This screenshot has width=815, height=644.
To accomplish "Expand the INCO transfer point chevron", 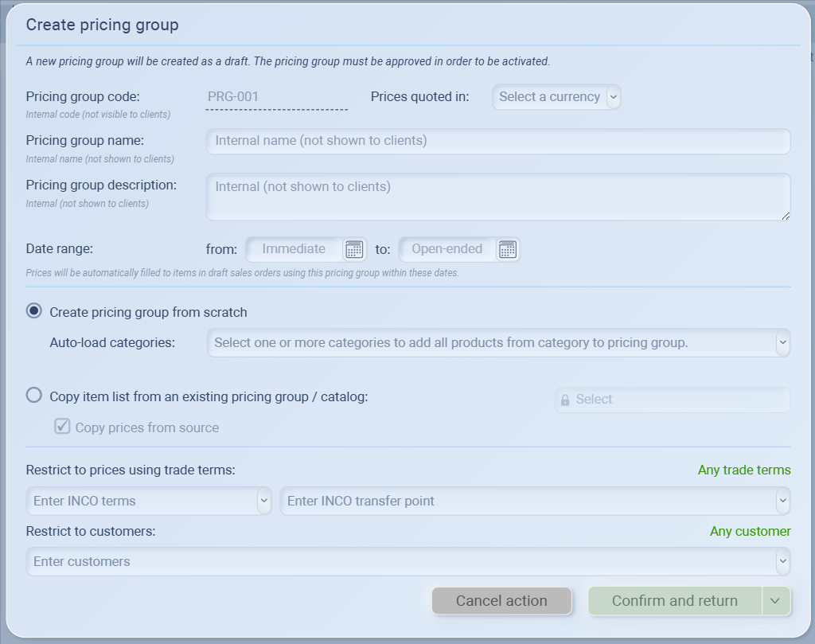I will [783, 501].
